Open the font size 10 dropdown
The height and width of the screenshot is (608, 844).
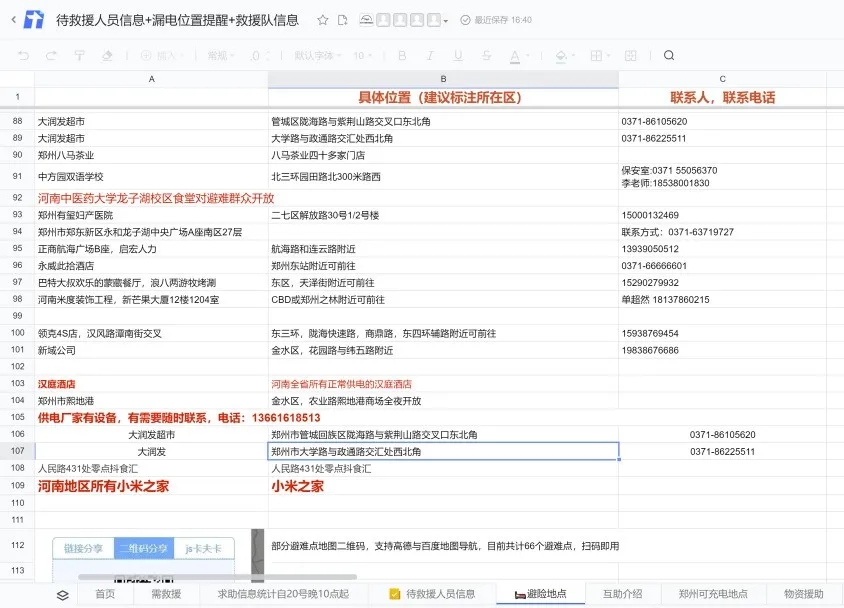362,55
